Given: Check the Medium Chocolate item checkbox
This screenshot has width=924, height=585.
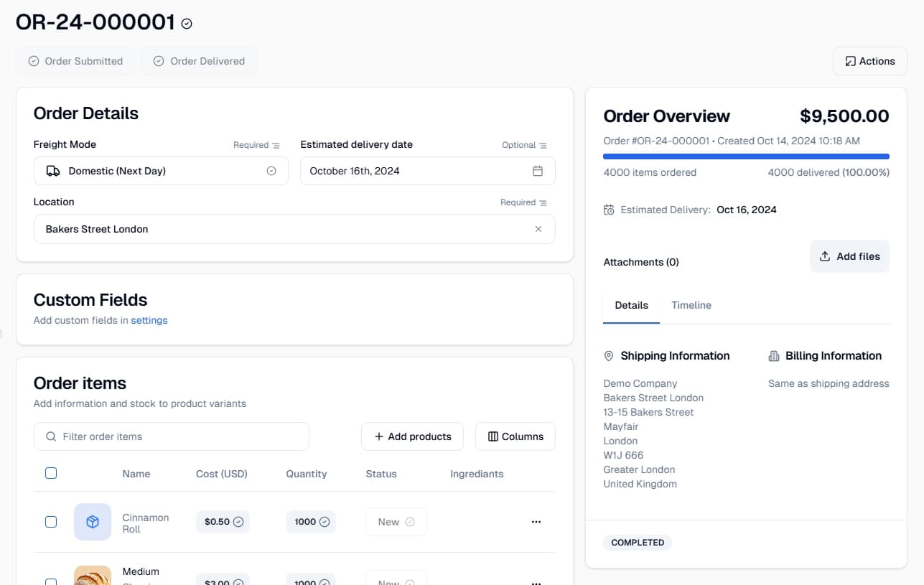Looking at the screenshot, I should (x=50, y=581).
